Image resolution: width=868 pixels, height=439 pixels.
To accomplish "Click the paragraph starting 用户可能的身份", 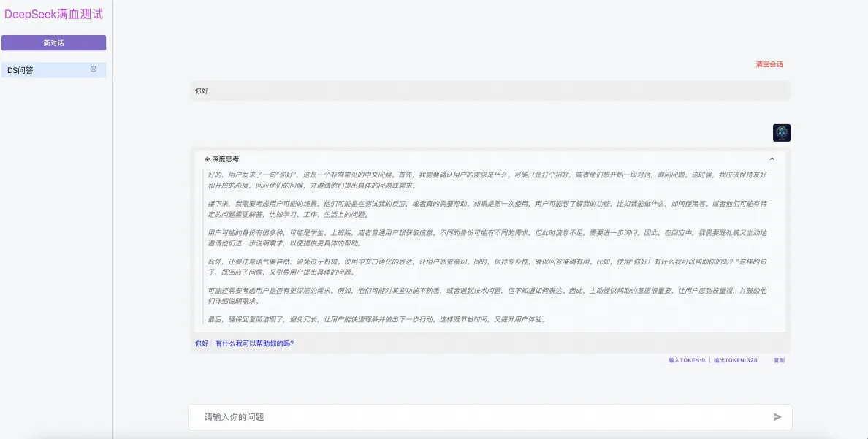I will (487, 237).
